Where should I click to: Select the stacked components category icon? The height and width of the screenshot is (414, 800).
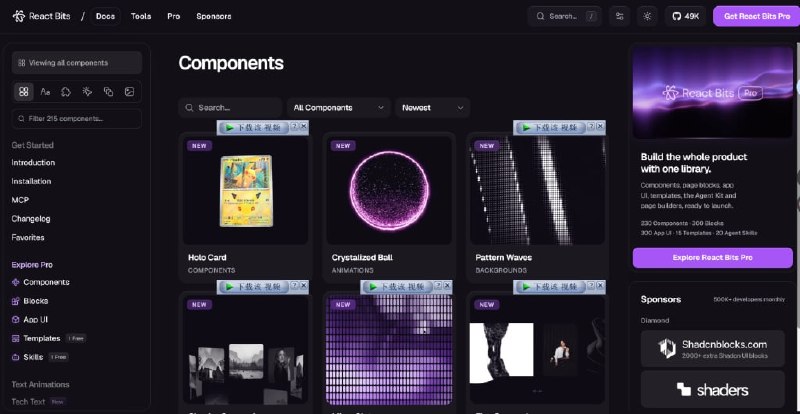tap(108, 92)
